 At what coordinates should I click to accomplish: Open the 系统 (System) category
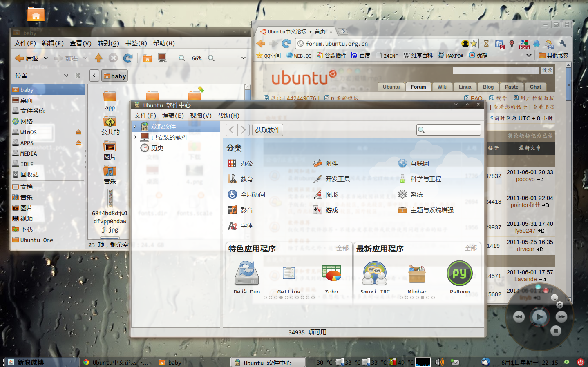(411, 194)
